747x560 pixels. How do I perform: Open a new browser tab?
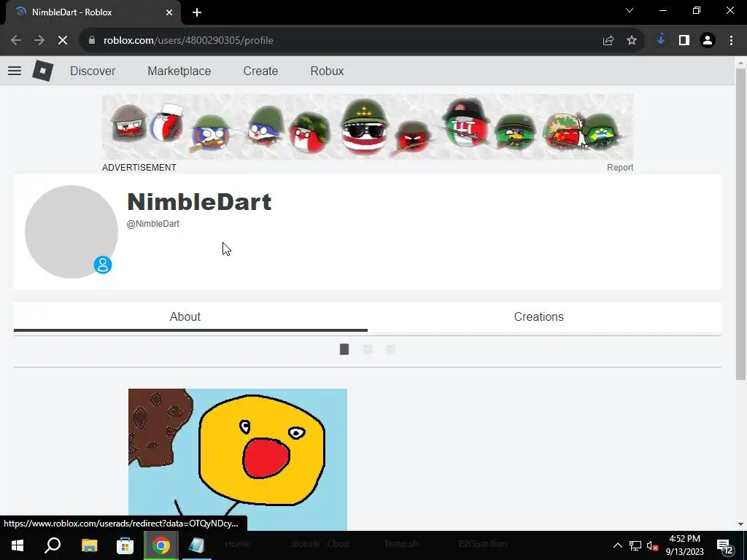197,13
